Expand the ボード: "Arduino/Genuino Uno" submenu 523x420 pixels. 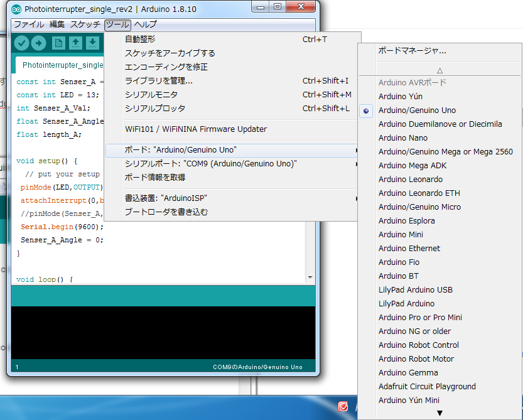(x=231, y=150)
